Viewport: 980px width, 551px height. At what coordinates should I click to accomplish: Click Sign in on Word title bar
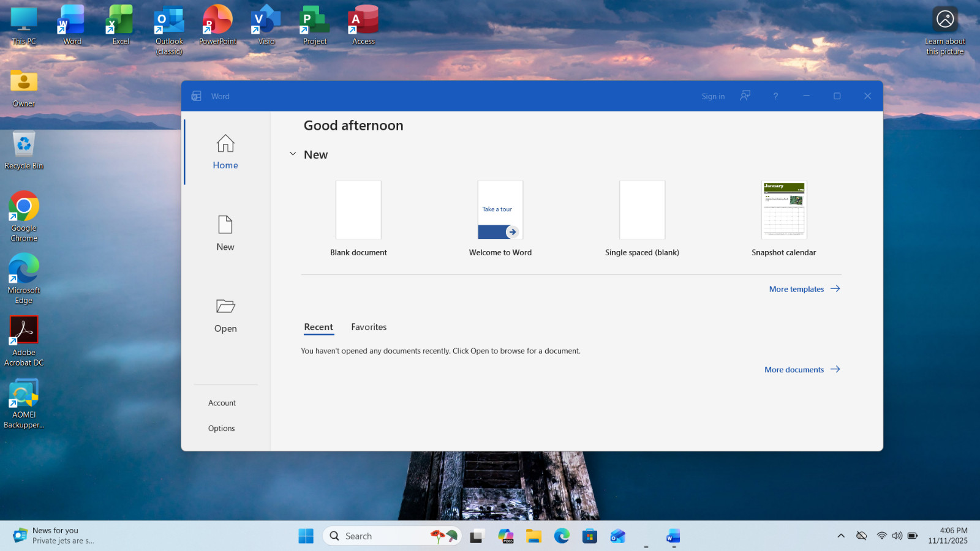(x=713, y=96)
